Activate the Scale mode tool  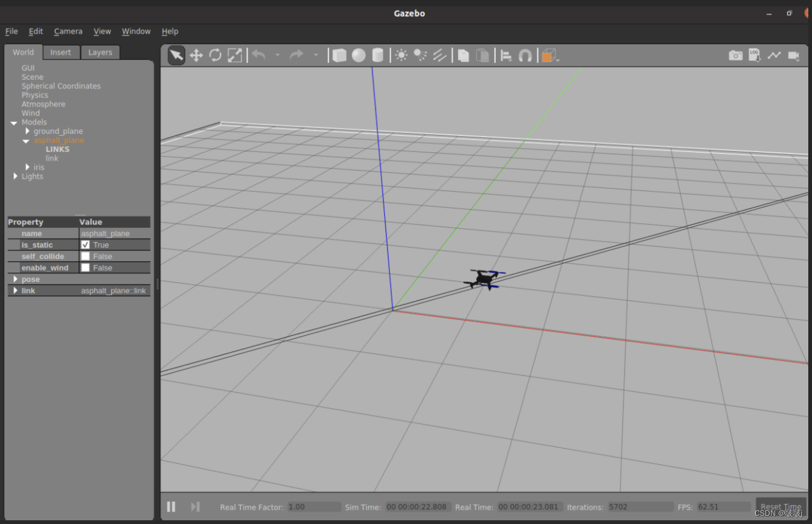235,55
